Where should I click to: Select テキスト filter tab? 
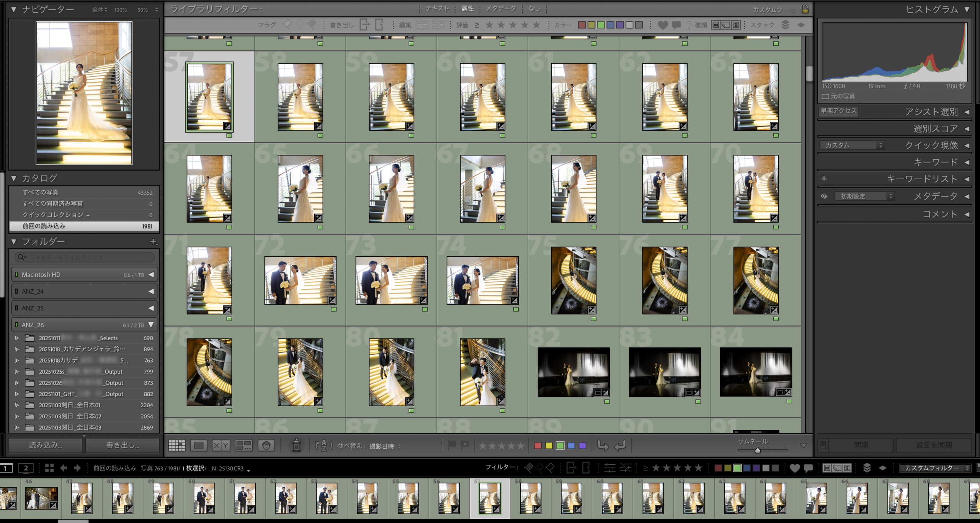point(437,8)
